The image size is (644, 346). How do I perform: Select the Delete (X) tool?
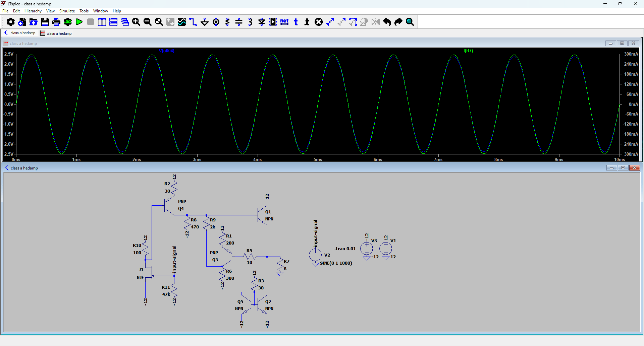319,22
